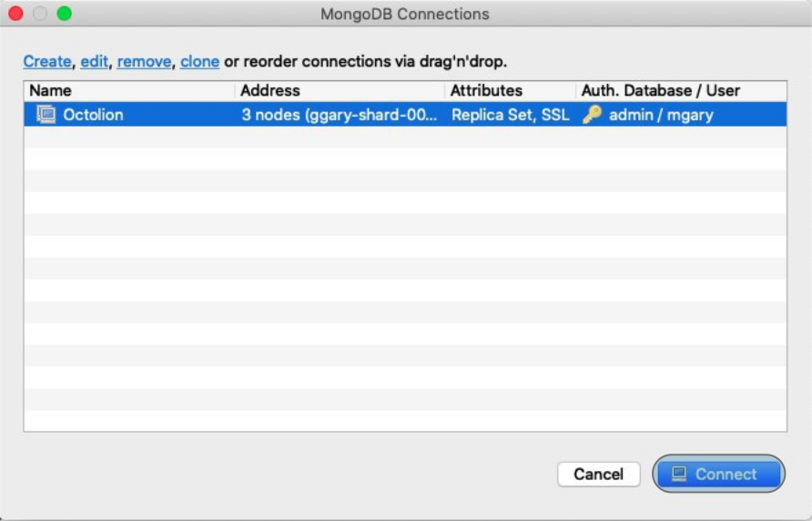Click the Address column header
The image size is (812, 521).
pyautogui.click(x=340, y=91)
